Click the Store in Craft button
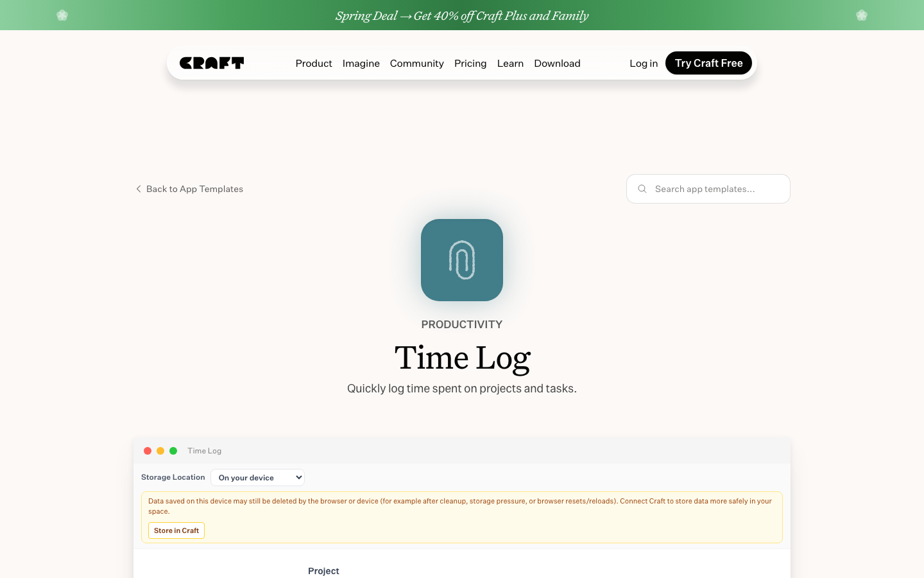 click(176, 530)
